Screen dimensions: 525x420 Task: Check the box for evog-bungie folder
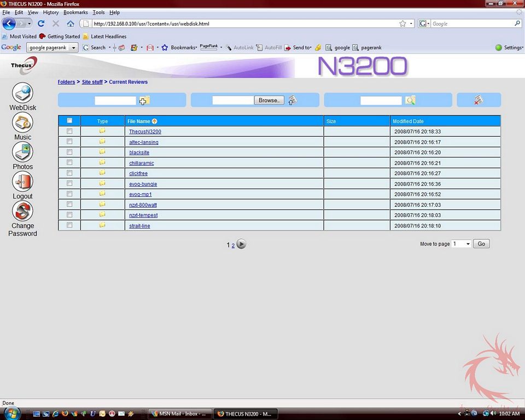[x=69, y=183]
